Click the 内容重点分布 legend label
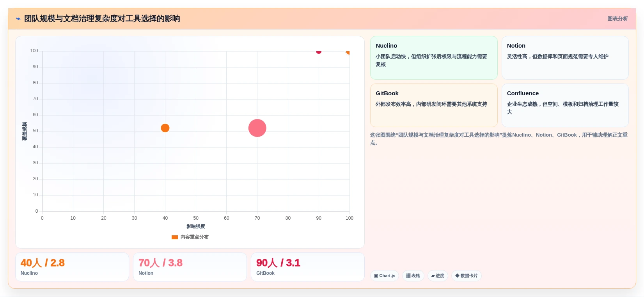Image resolution: width=644 pixels, height=297 pixels. point(195,237)
